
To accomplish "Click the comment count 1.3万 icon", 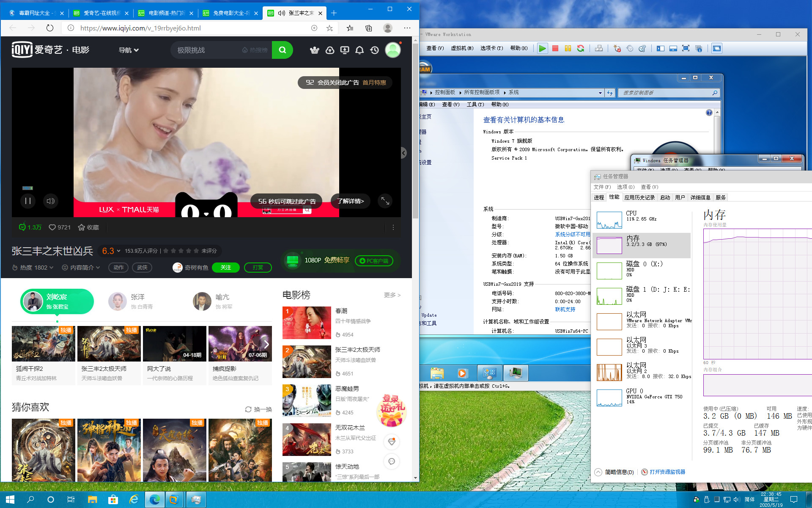I will tap(30, 227).
